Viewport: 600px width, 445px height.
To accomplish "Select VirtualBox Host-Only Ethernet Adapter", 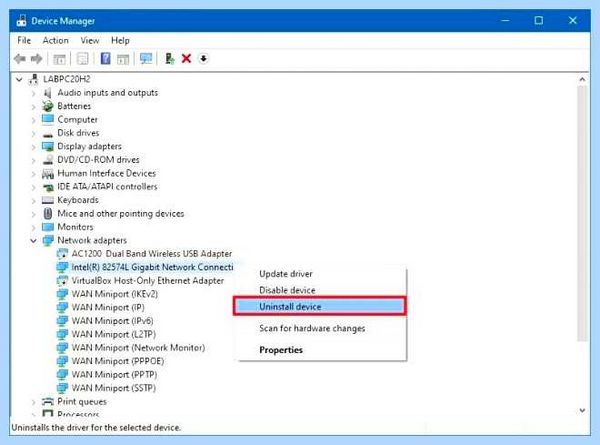I will 148,280.
